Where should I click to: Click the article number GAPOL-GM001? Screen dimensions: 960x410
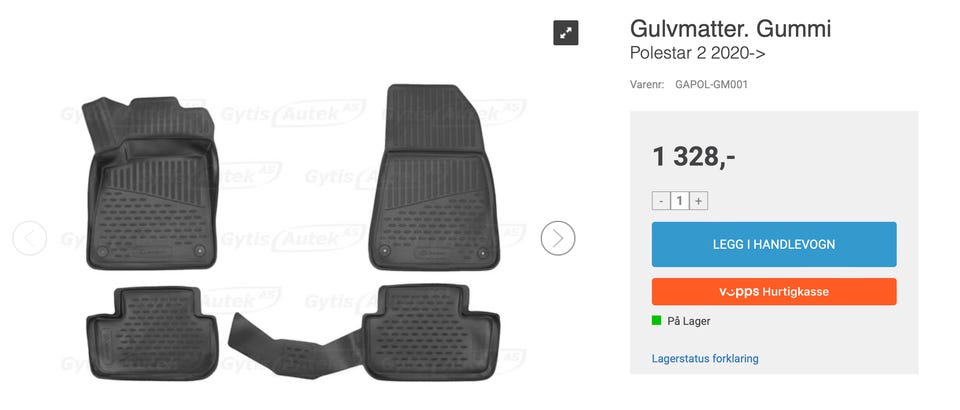(x=711, y=84)
